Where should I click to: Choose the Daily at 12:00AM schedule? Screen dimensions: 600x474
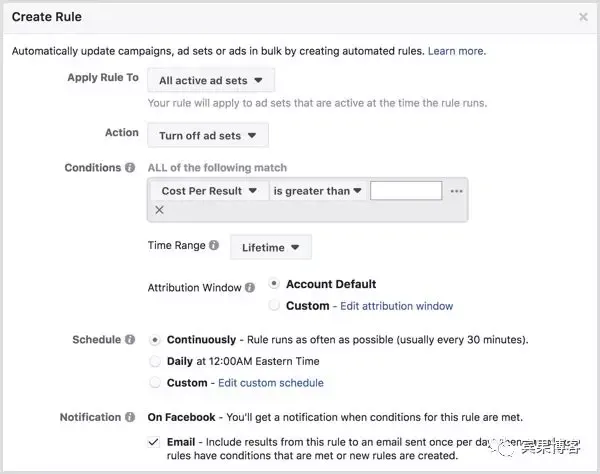pos(155,361)
